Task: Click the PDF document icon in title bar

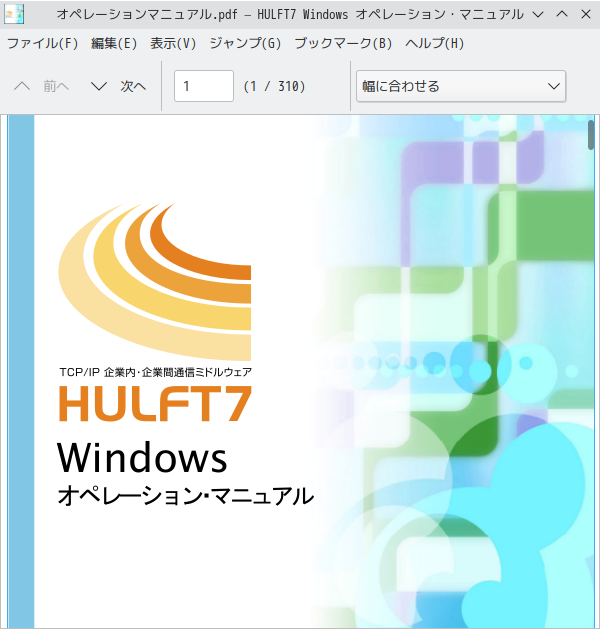Action: click(14, 14)
